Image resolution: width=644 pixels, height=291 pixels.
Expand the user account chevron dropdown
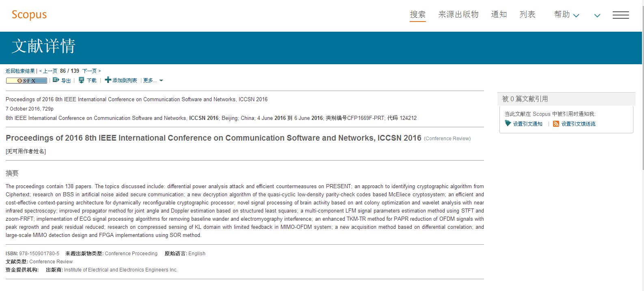tap(597, 15)
